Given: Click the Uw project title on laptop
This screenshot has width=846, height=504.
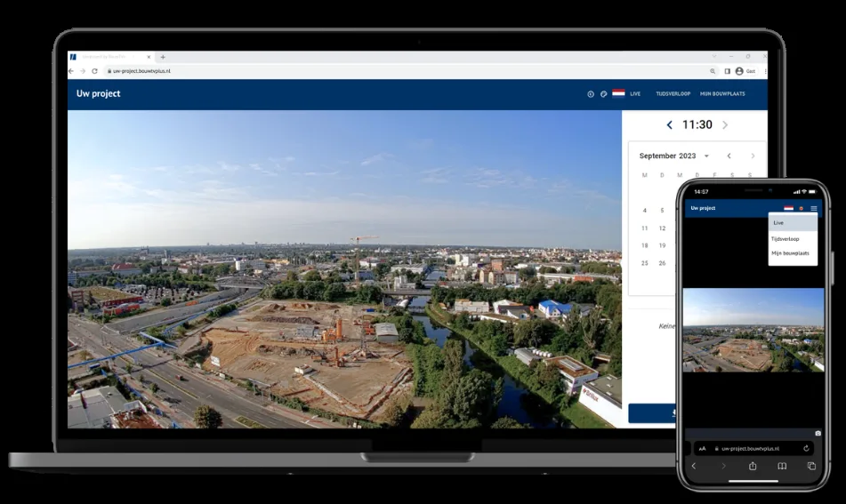Looking at the screenshot, I should tap(98, 93).
